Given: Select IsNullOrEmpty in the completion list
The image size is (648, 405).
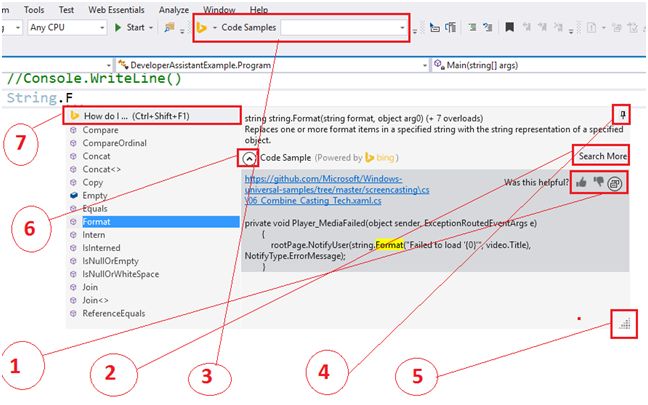Looking at the screenshot, I should 110,261.
